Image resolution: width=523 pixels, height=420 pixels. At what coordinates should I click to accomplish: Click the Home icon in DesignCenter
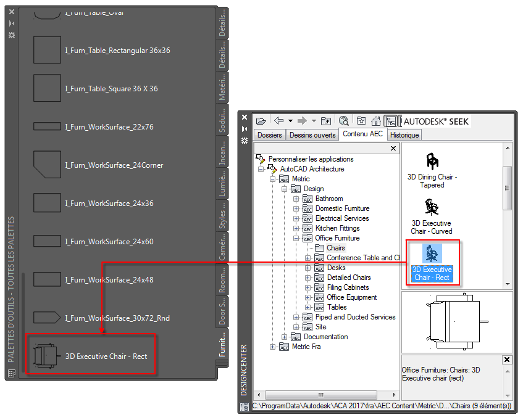pyautogui.click(x=376, y=121)
